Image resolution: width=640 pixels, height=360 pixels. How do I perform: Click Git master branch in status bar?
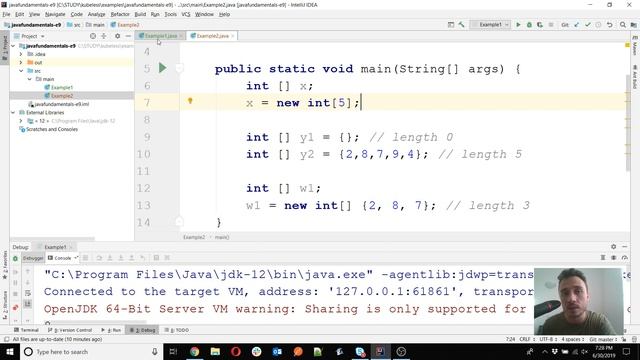[x=603, y=339]
